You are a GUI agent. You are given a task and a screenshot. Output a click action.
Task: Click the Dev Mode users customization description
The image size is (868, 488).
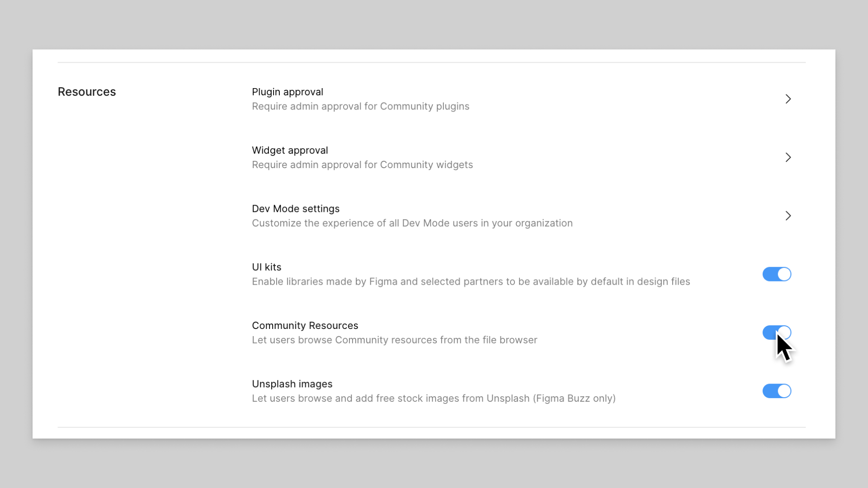[412, 223]
